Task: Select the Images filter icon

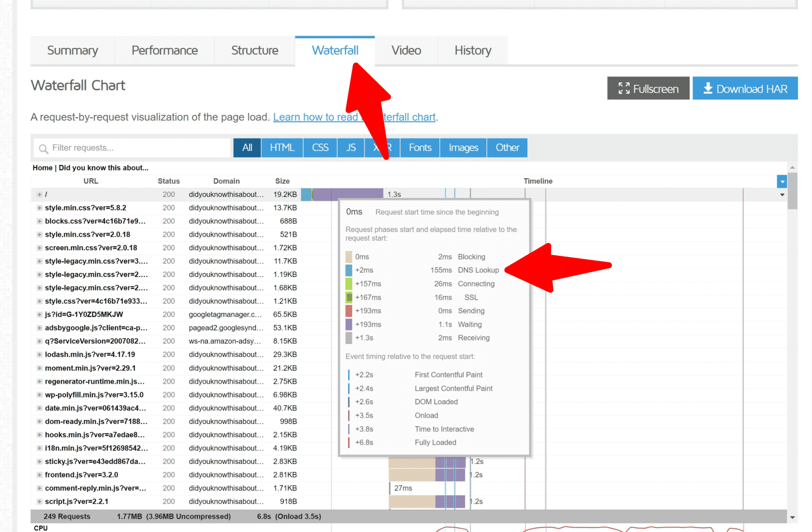Action: (463, 148)
